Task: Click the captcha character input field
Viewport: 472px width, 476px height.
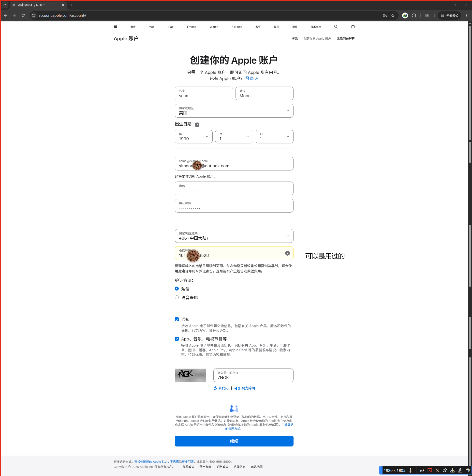Action: (x=253, y=375)
